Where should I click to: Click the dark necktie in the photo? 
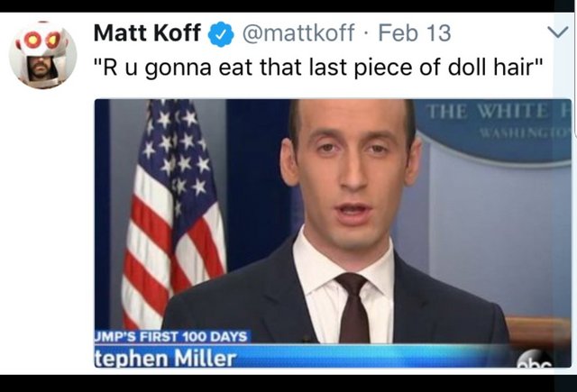click(353, 307)
